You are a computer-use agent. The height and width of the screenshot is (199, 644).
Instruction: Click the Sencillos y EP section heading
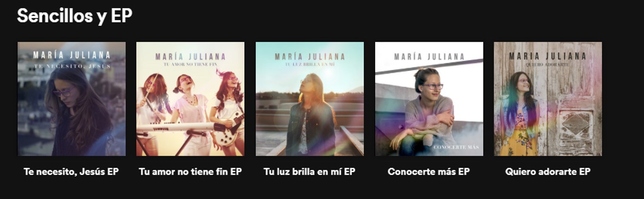74,16
